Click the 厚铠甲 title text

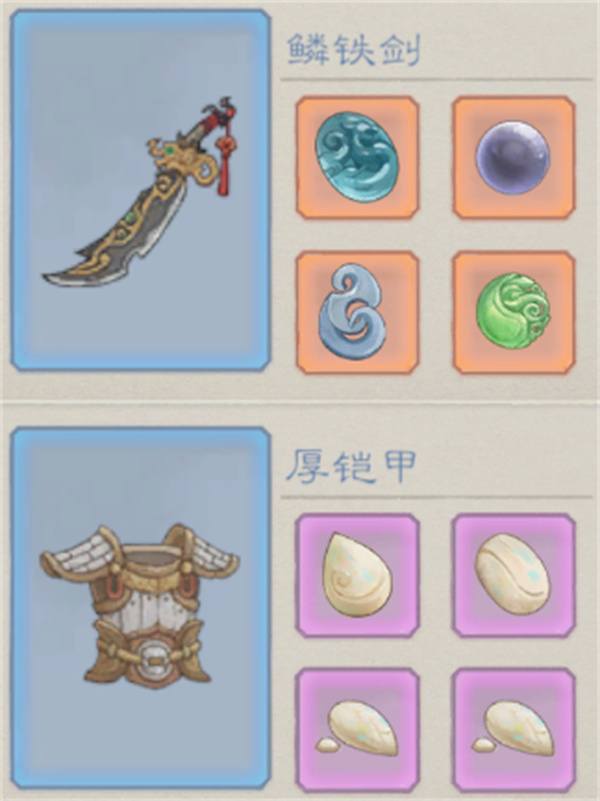pos(350,466)
